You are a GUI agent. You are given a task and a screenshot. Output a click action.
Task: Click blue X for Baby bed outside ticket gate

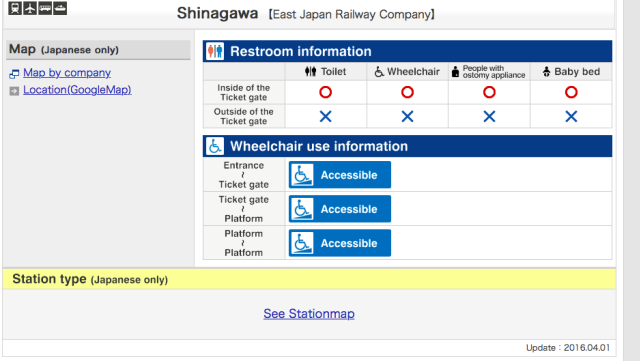[571, 116]
